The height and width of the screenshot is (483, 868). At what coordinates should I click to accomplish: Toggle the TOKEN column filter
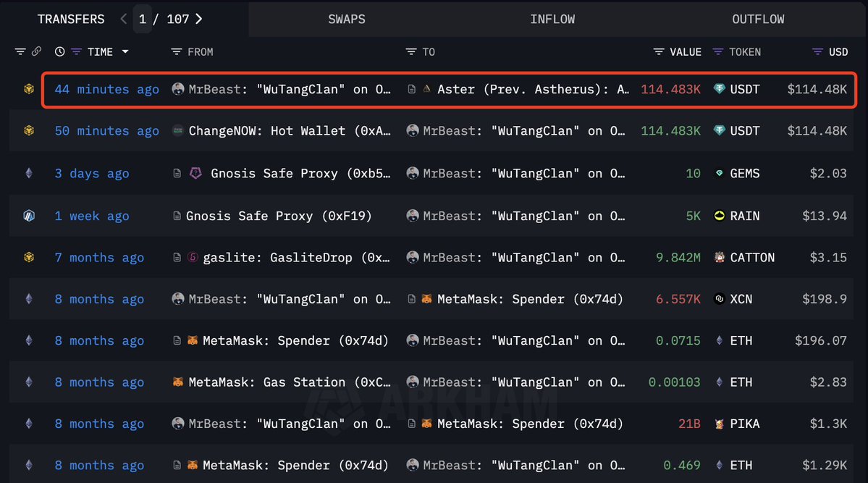[717, 51]
